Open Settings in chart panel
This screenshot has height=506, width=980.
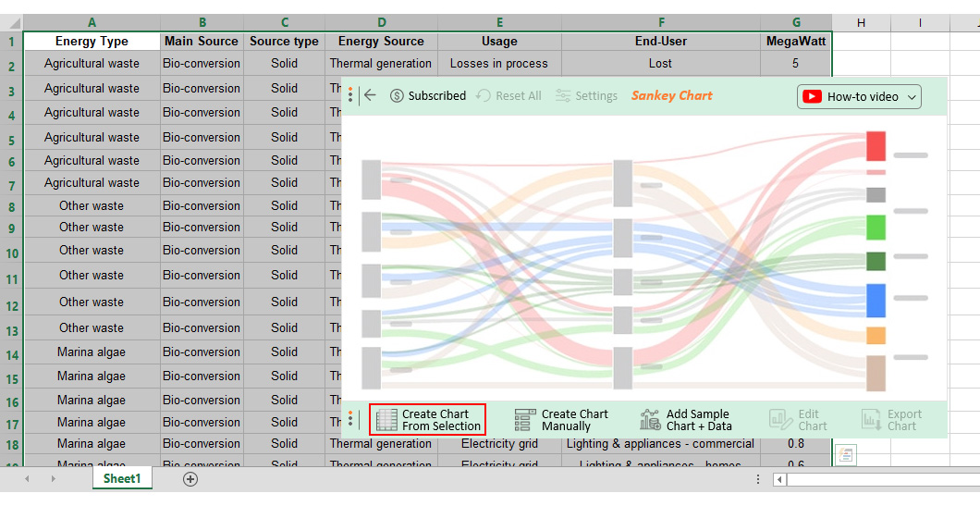[586, 95]
